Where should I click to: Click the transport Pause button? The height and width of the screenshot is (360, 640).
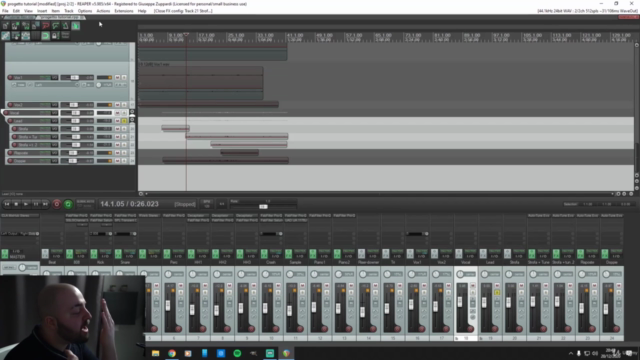click(x=36, y=204)
